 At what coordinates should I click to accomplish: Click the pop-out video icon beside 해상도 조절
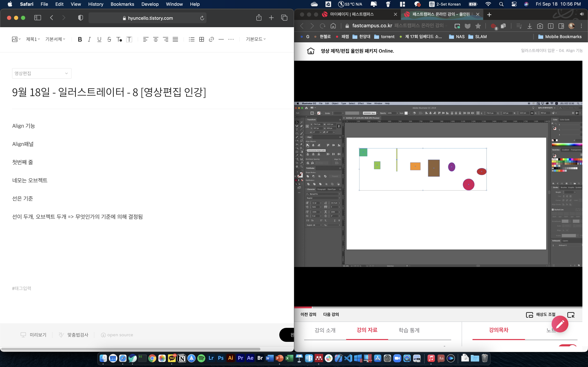571,315
